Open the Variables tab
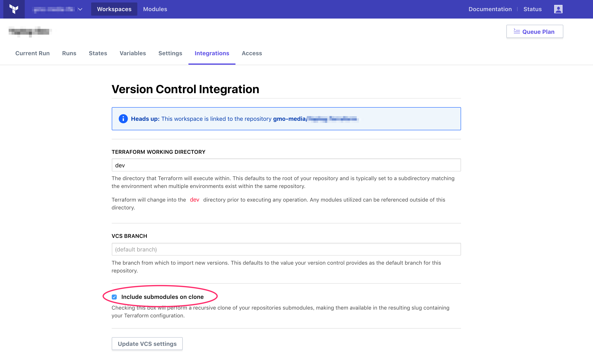The width and height of the screenshot is (593, 364). click(x=133, y=53)
